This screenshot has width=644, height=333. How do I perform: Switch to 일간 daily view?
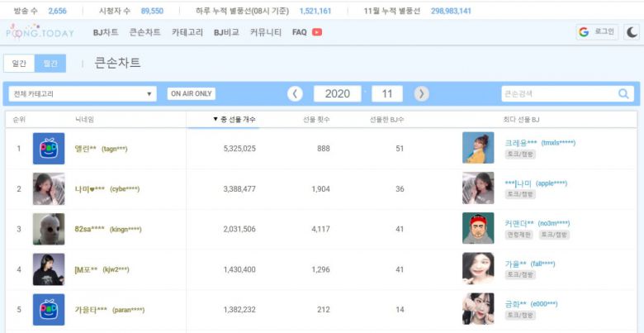coord(19,64)
